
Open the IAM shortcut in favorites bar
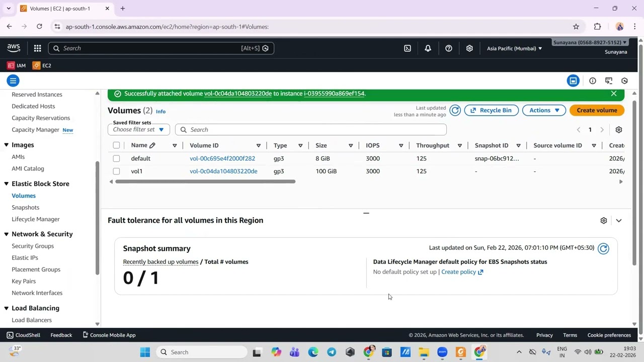17,65
